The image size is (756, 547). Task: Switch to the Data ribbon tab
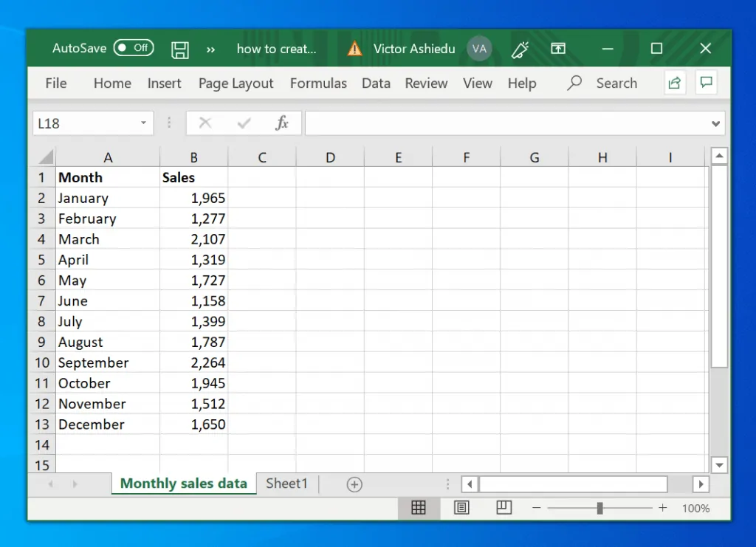point(376,83)
